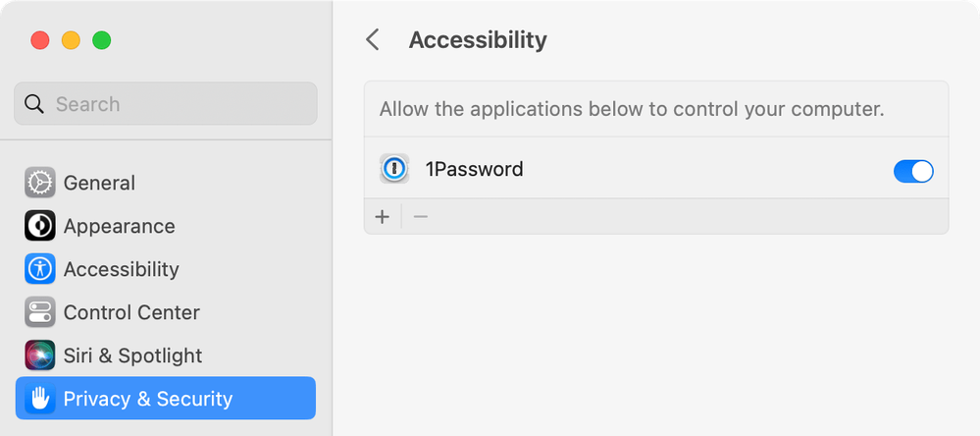Click the Siri & Spotlight icon
This screenshot has width=980, height=436.
pos(39,355)
